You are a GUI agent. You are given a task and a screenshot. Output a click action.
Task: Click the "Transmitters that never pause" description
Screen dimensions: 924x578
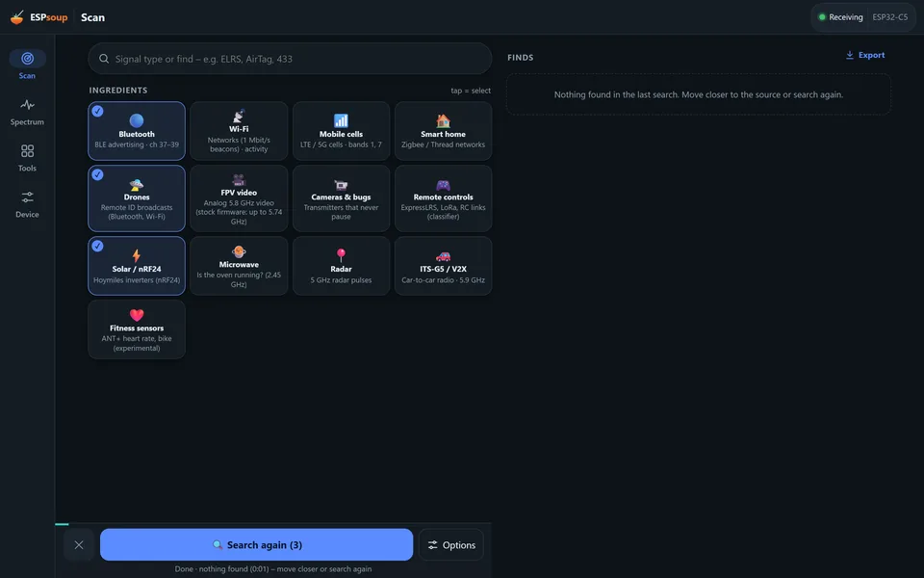(341, 212)
